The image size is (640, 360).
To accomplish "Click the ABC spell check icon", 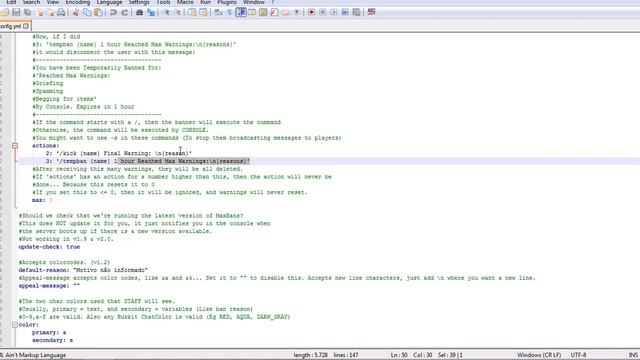I will [371, 12].
